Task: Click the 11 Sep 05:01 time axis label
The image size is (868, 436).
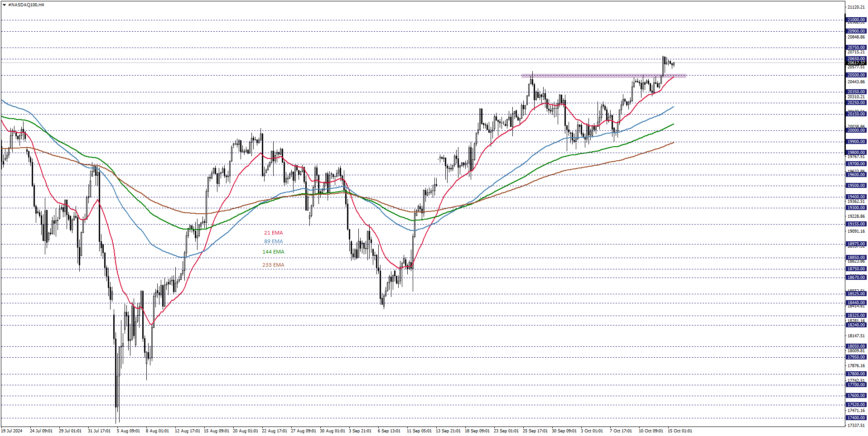Action: 419,431
